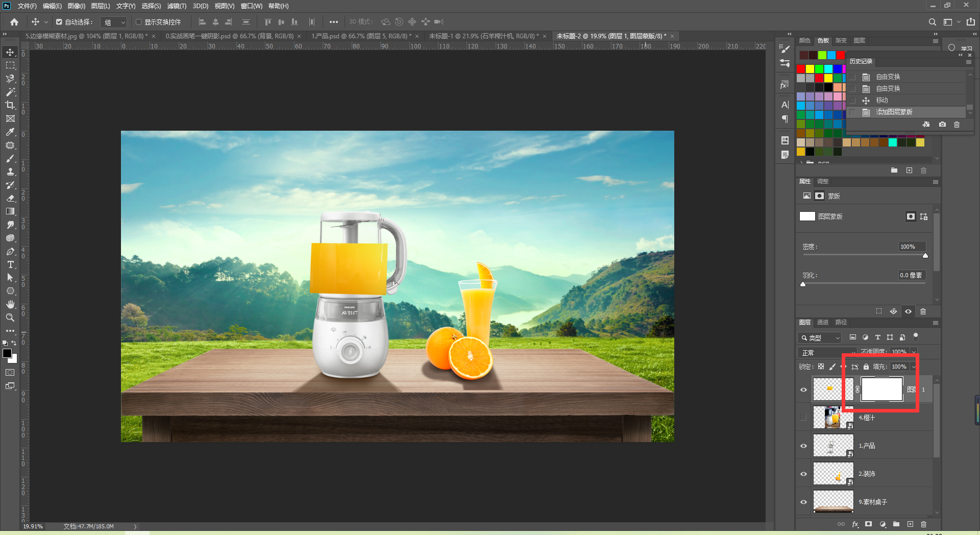
Task: Select the Crop tool
Action: point(10,105)
